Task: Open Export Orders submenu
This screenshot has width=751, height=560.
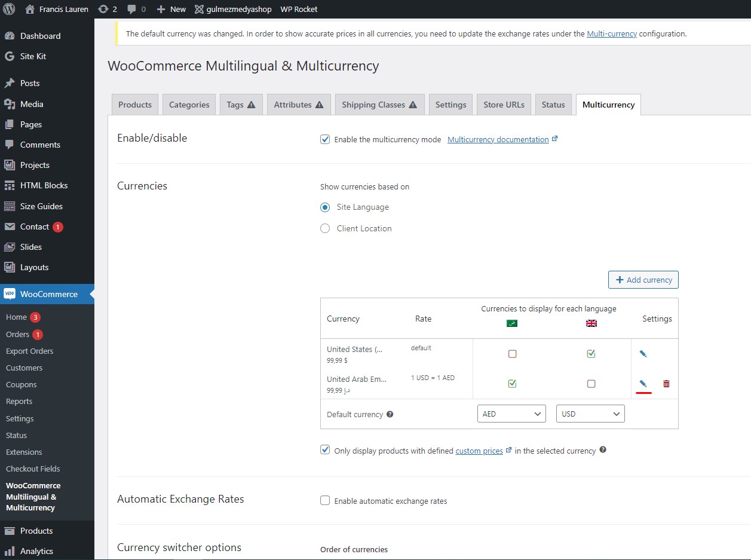Action: (29, 351)
